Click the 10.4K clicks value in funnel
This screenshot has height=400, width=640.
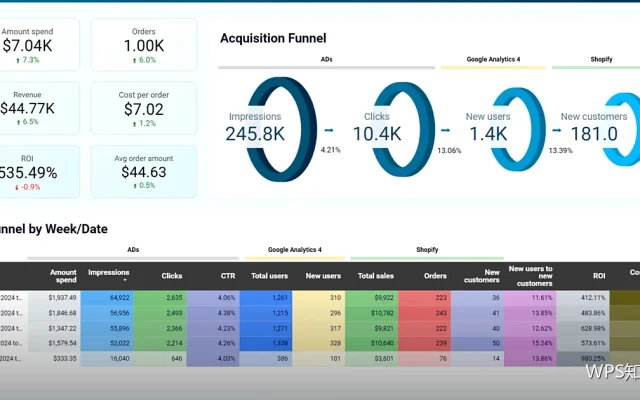point(377,134)
